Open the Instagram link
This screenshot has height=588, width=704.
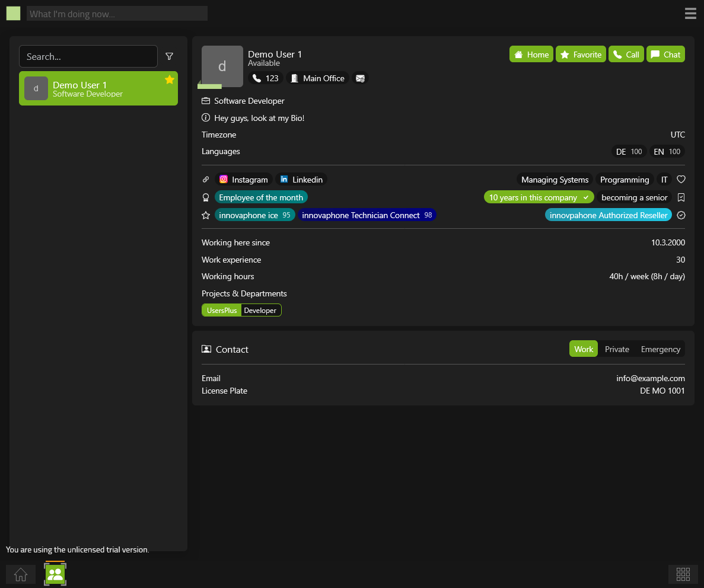click(x=243, y=180)
